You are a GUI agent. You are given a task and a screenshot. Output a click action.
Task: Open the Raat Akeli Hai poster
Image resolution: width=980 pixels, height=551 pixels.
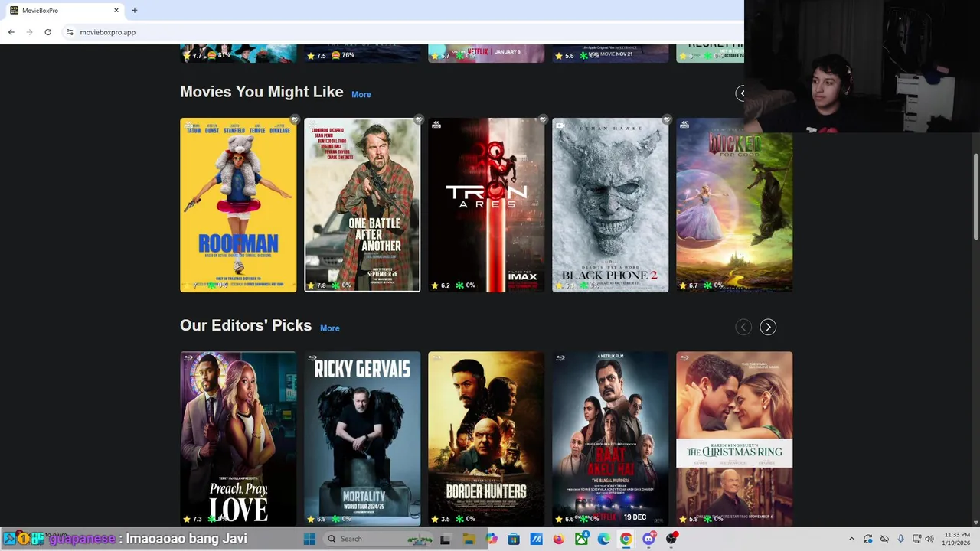610,439
